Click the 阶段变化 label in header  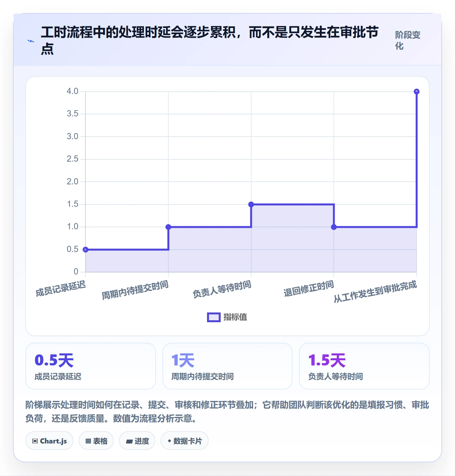(408, 40)
